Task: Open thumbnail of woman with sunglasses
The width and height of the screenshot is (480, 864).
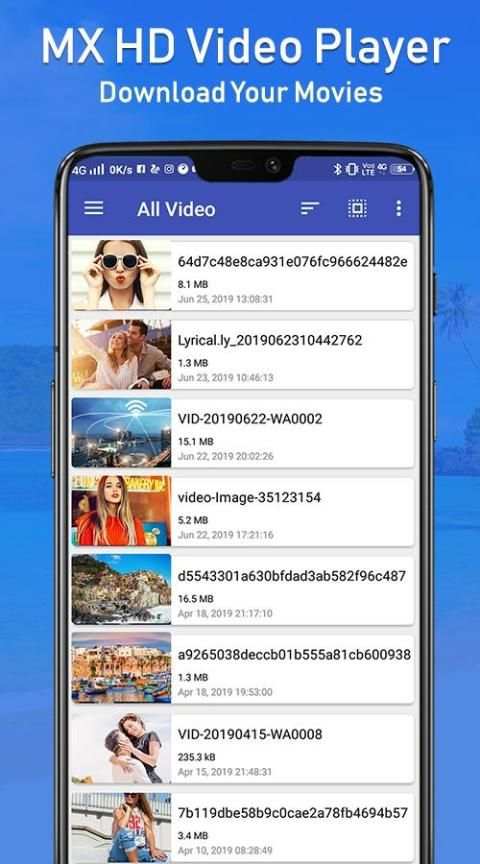Action: (x=122, y=274)
